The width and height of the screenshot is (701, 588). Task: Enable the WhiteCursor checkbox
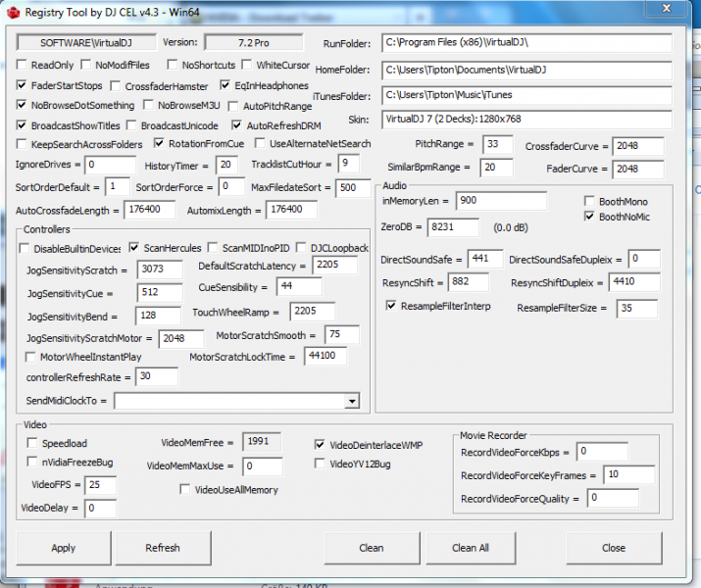[246, 65]
